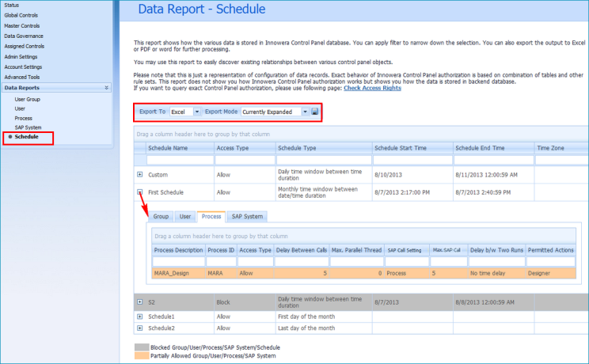Open Master Controls in the sidebar
This screenshot has width=589, height=364.
coord(22,26)
